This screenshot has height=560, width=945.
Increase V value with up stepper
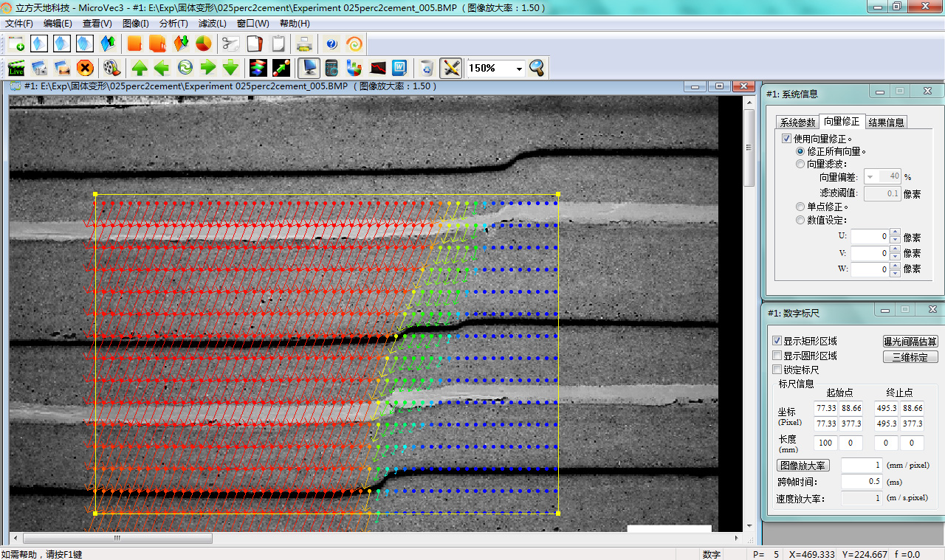(895, 249)
